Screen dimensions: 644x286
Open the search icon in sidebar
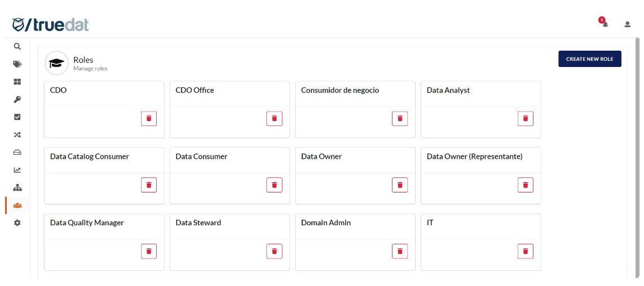(17, 46)
